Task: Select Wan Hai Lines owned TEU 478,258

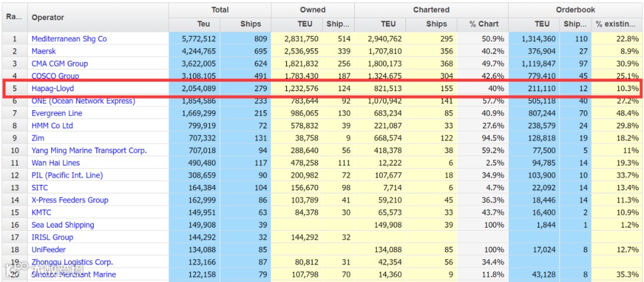Action: tap(304, 163)
